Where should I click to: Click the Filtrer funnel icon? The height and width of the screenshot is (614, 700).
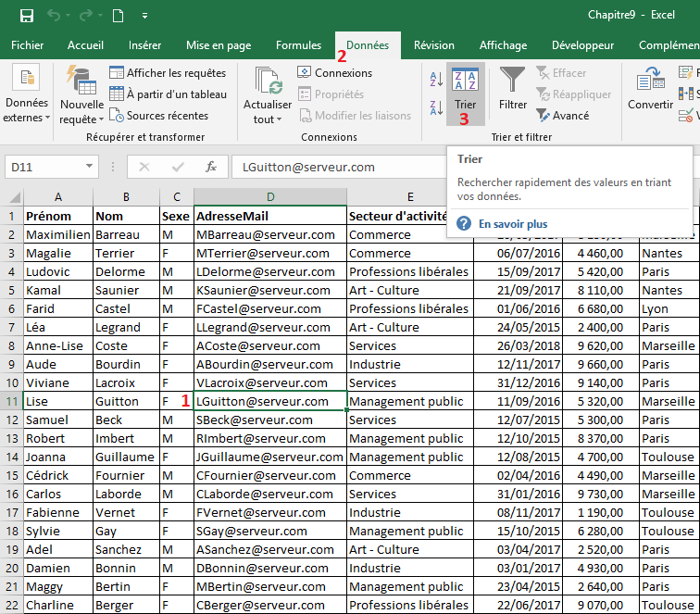(512, 90)
